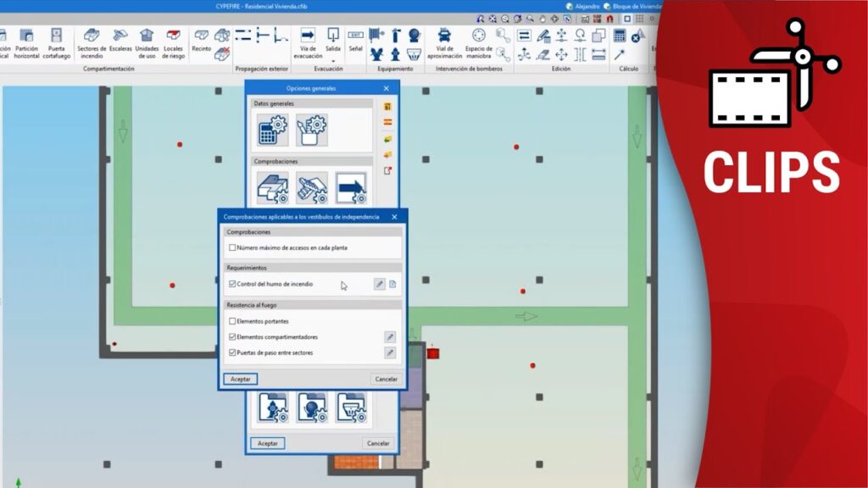
Task: Edit Control del humo de incendio settings
Action: click(380, 284)
